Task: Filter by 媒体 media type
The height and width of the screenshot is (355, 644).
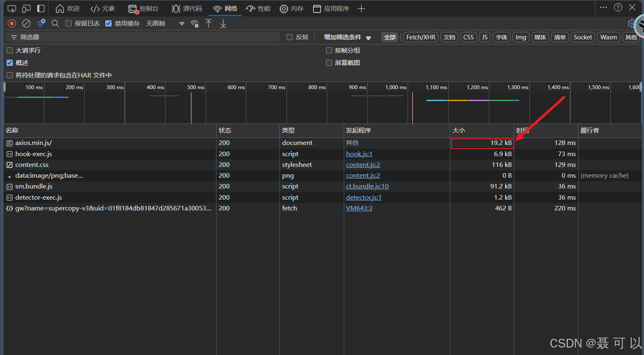Action: click(x=540, y=37)
